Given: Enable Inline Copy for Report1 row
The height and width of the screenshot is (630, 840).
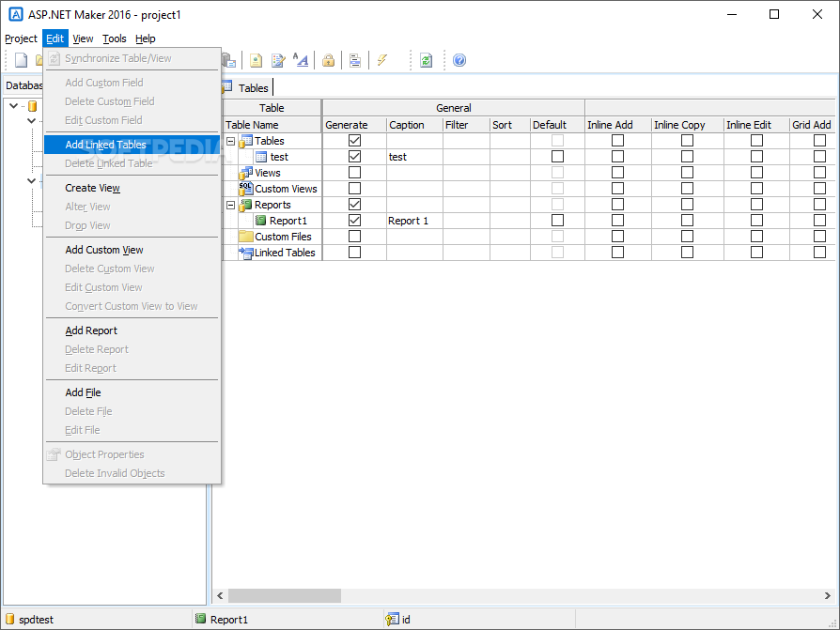Looking at the screenshot, I should (x=688, y=221).
